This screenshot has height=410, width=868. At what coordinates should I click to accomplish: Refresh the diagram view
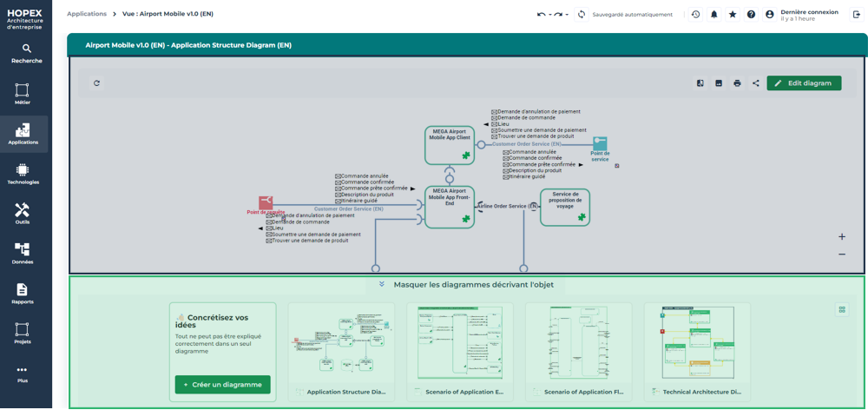[x=96, y=83]
